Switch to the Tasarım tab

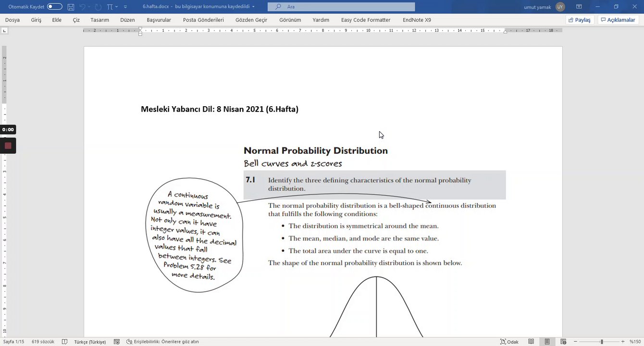click(99, 20)
